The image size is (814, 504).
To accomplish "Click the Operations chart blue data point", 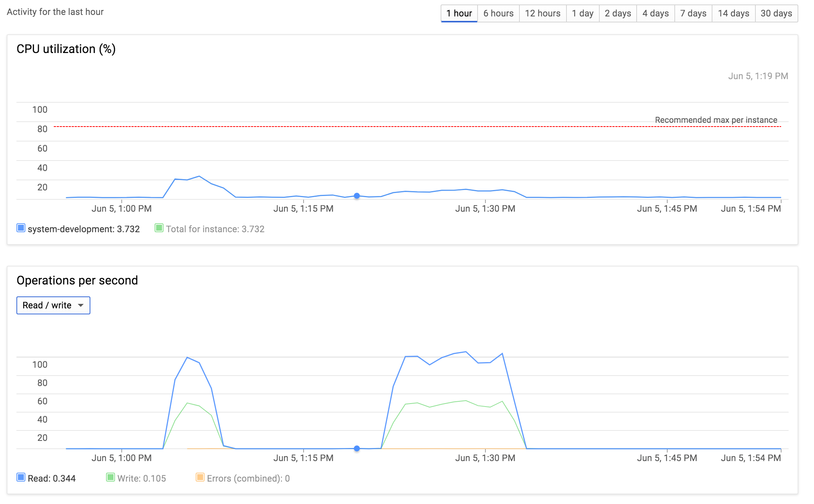I will 357,448.
